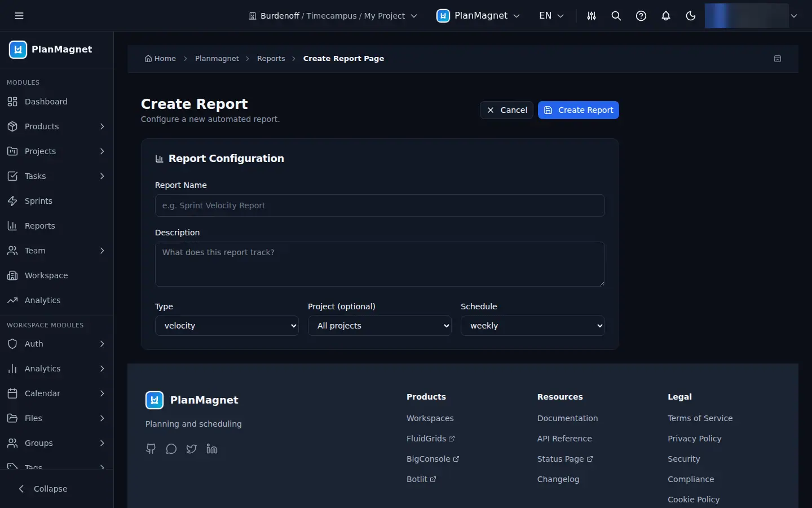Open the PlanMagnet app switcher dropdown
This screenshot has height=508, width=812.
478,16
